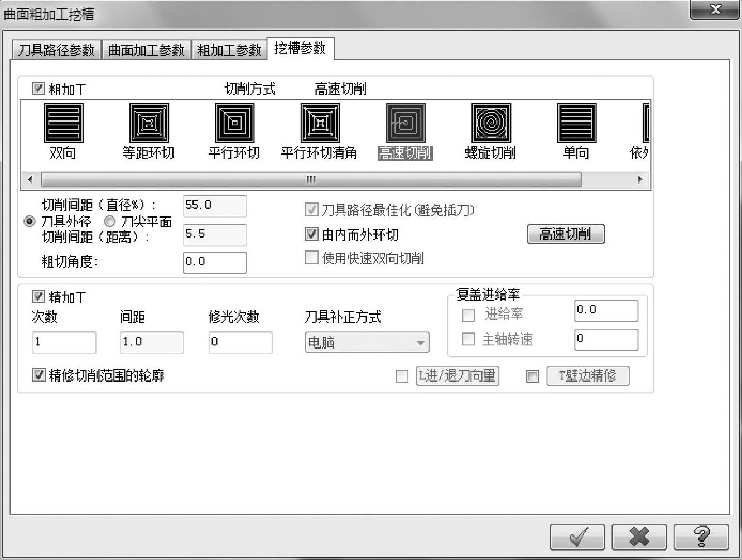This screenshot has height=560, width=742.
Task: Pick the 平行环切清角 cutting method icon
Action: [x=320, y=123]
